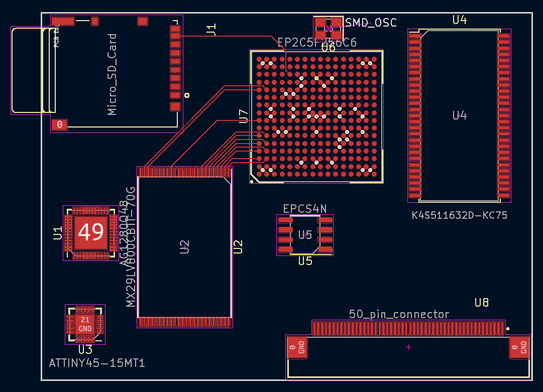Select the K4S511632D-KC75 value label

[460, 215]
